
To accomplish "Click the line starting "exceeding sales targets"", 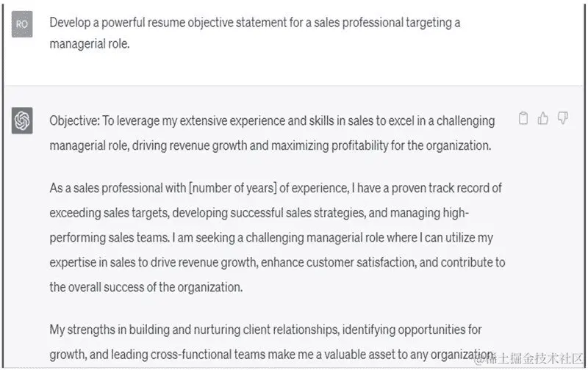I will click(x=259, y=213).
